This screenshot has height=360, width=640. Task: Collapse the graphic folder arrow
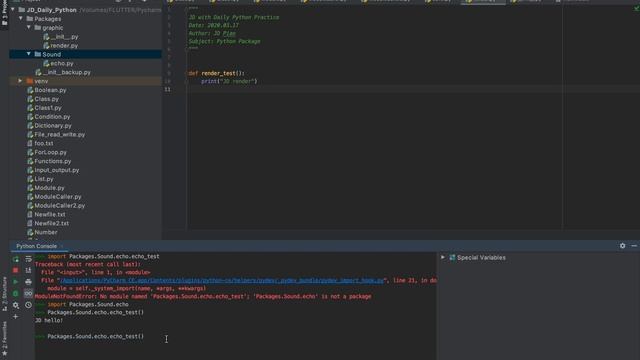tap(29, 27)
